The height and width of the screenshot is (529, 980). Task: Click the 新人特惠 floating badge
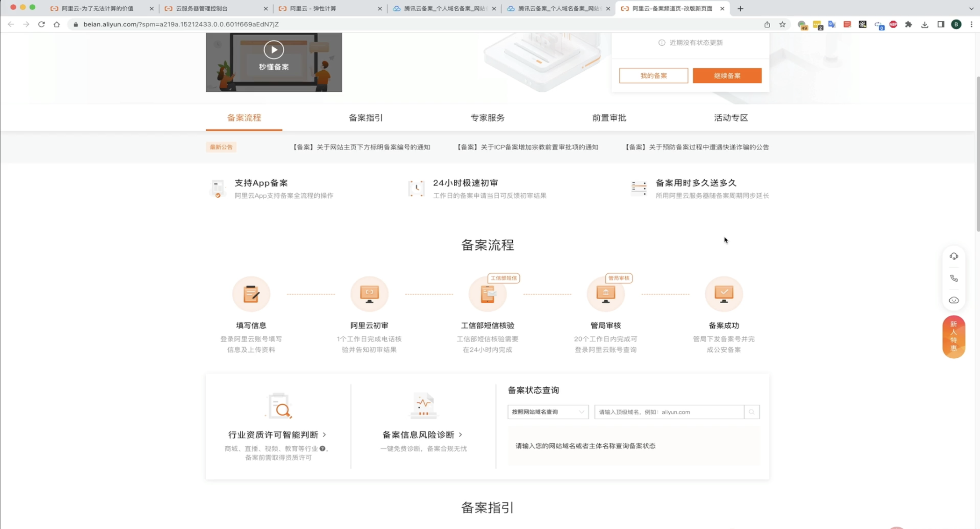953,337
